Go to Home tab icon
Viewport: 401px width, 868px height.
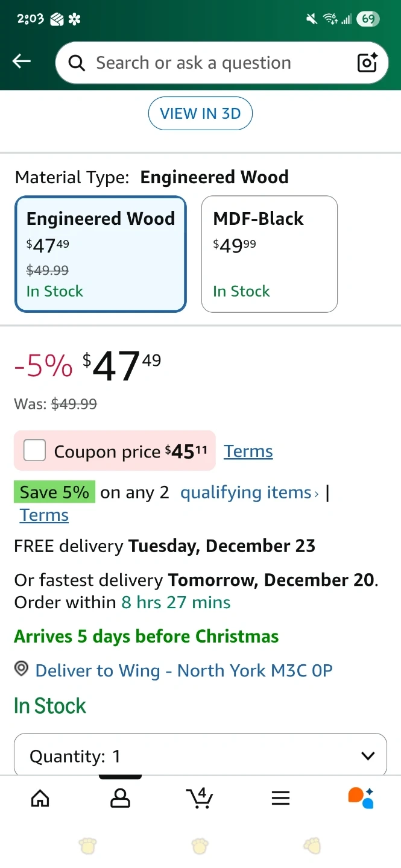coord(40,798)
